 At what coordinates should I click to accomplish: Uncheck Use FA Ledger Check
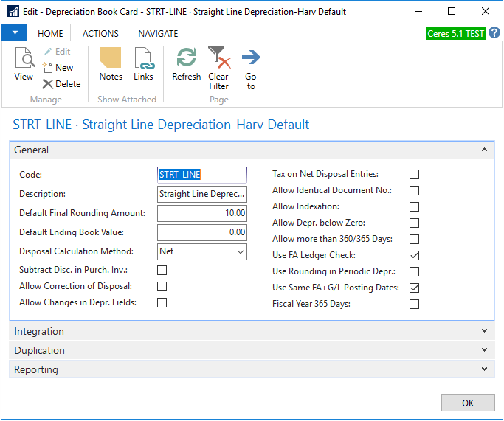(414, 255)
